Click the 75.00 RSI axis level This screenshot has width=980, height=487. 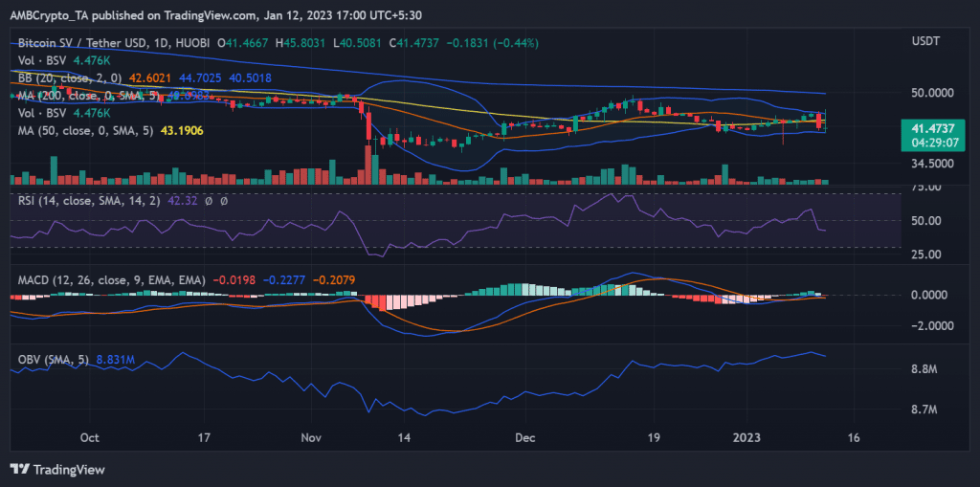pyautogui.click(x=927, y=187)
